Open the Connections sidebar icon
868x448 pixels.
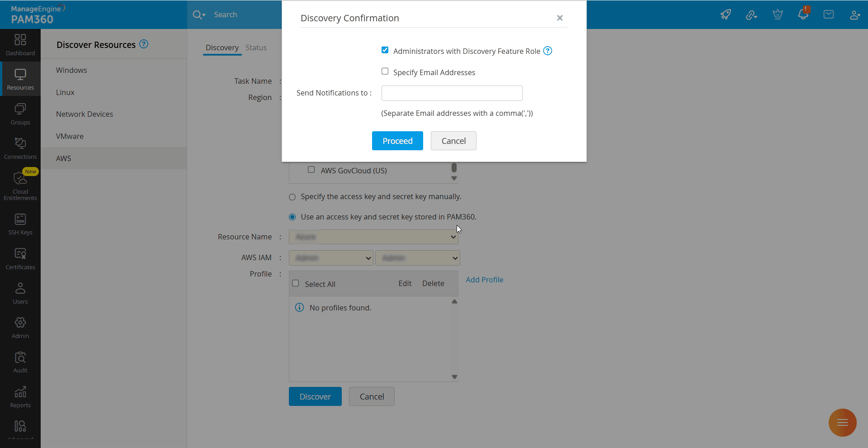(x=20, y=148)
